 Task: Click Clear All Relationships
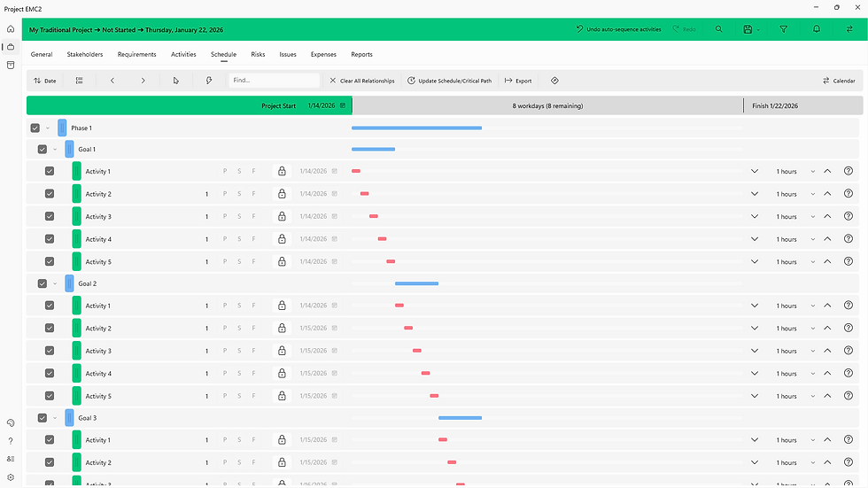[362, 81]
